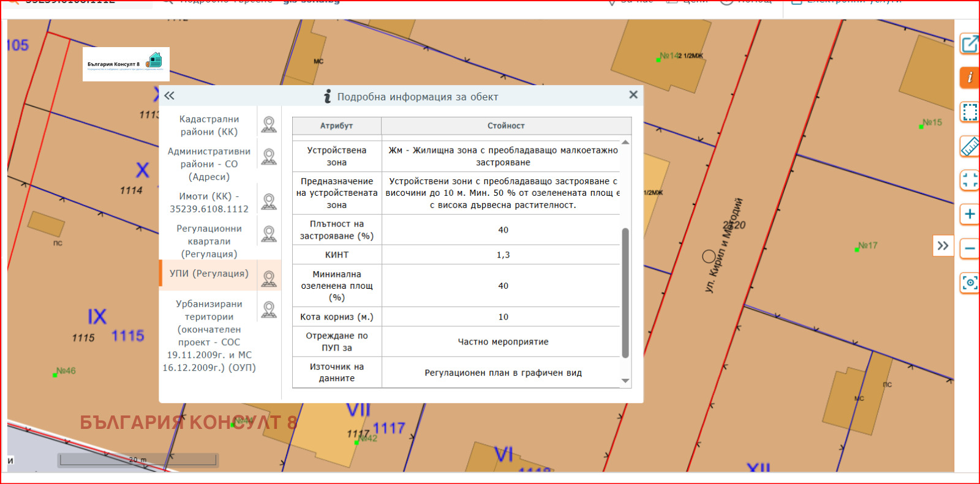Activate the ruler measure tool
The height and width of the screenshot is (484, 980).
coord(970,146)
